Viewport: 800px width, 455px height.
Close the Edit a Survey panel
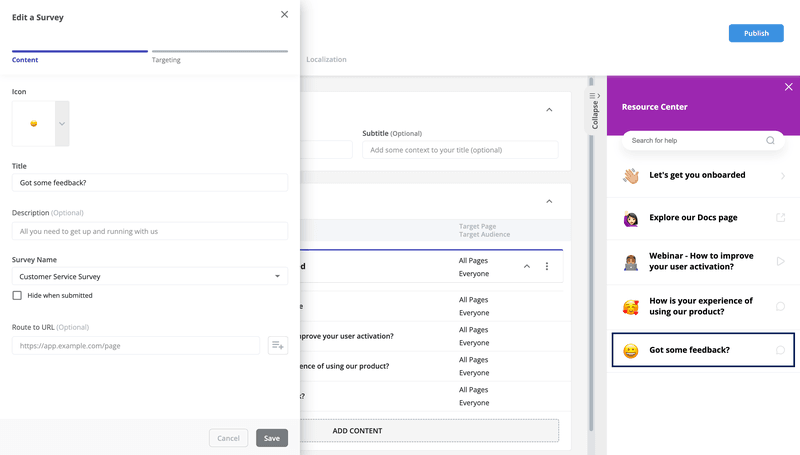coord(284,14)
